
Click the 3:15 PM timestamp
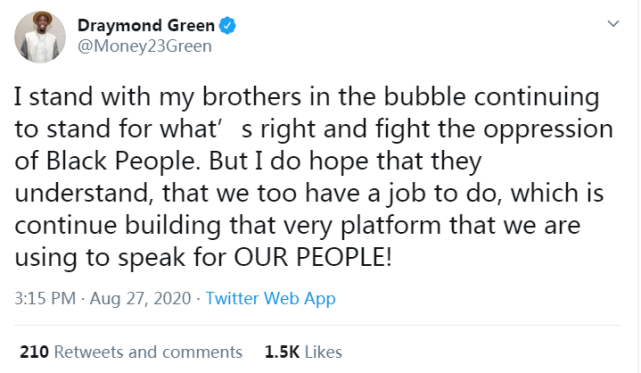point(45,298)
